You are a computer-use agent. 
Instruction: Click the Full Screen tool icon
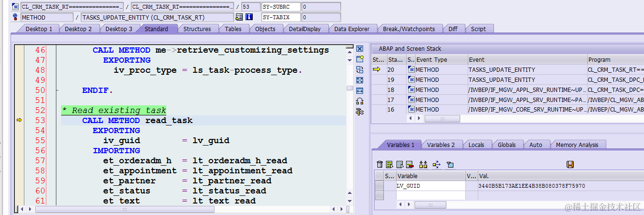coord(360,80)
